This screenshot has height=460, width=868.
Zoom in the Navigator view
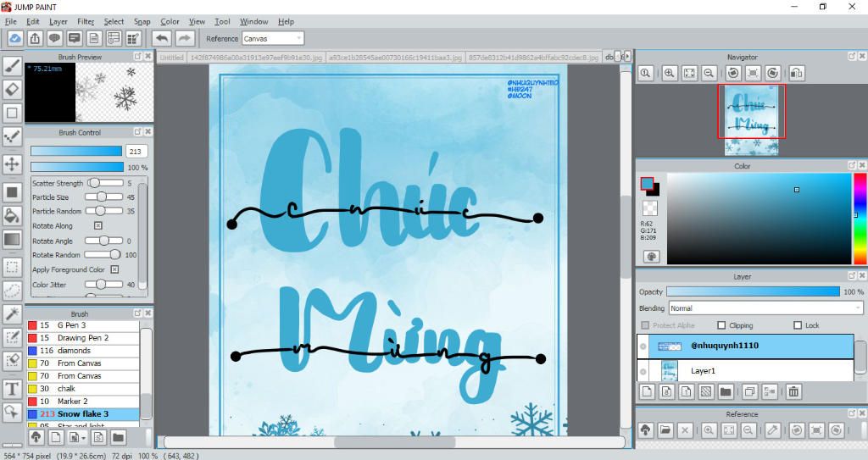pyautogui.click(x=670, y=73)
